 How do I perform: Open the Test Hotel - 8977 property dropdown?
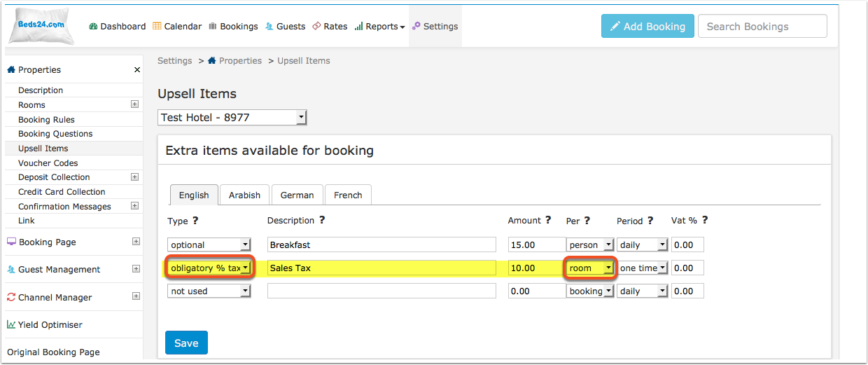pos(232,118)
